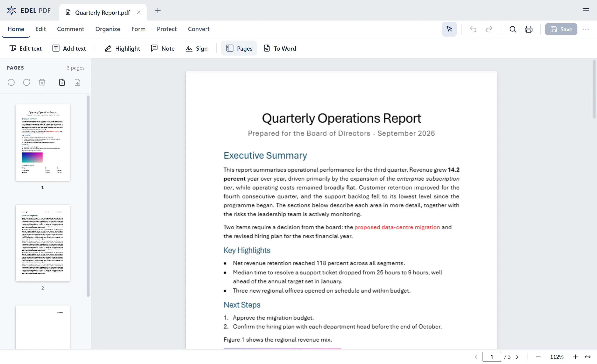Image resolution: width=597 pixels, height=364 pixels.
Task: Select page 2 thumbnail
Action: point(43,243)
